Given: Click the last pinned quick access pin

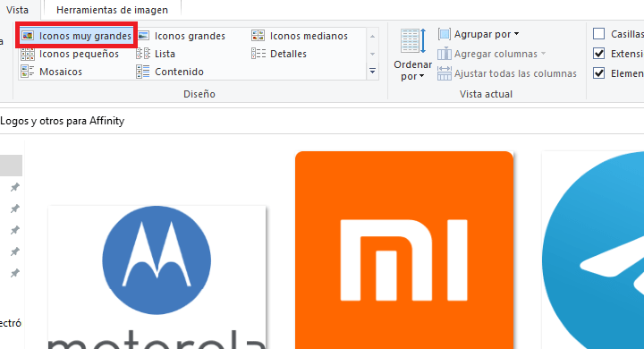Looking at the screenshot, I should 15,273.
